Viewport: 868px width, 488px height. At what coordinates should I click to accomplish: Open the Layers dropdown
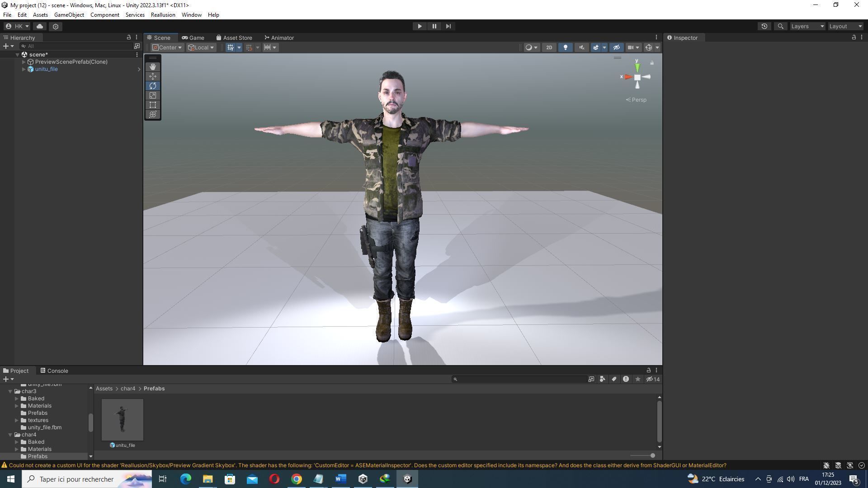click(807, 26)
